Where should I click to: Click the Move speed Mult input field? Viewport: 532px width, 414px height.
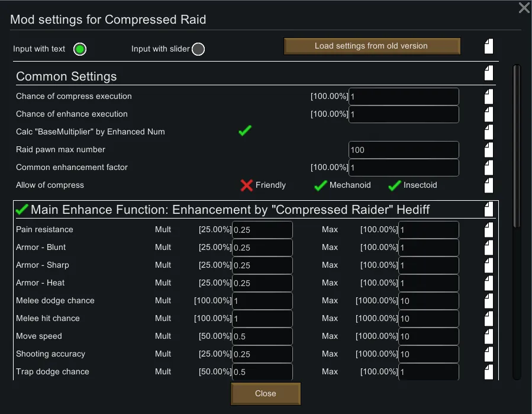(262, 336)
